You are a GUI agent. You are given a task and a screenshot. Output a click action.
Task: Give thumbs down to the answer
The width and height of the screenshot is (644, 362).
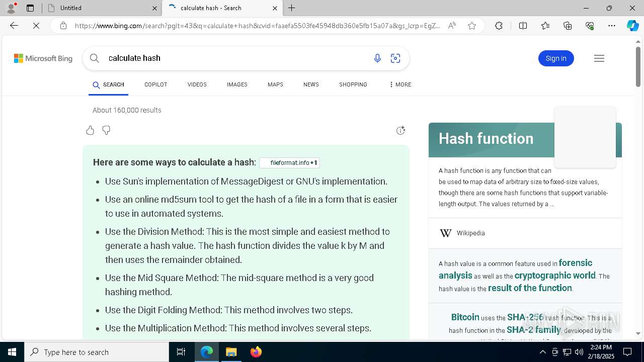106,130
